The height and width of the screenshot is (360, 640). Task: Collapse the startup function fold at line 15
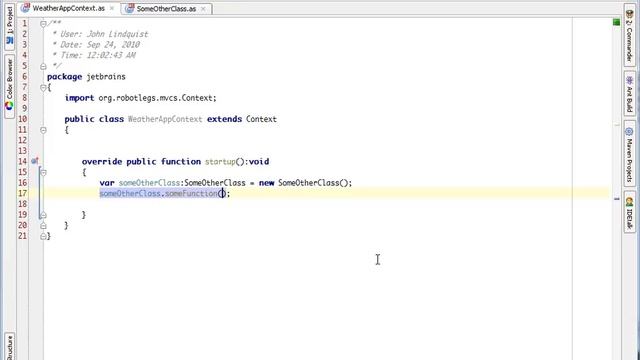click(x=43, y=172)
